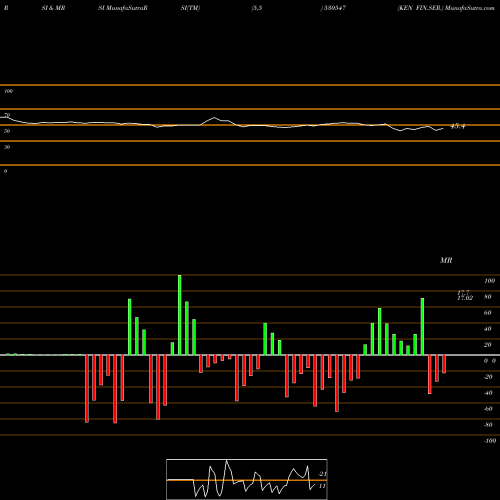This screenshot has width=500, height=500.
Task: Click the MR axis label -40
Action: pyautogui.click(x=488, y=393)
